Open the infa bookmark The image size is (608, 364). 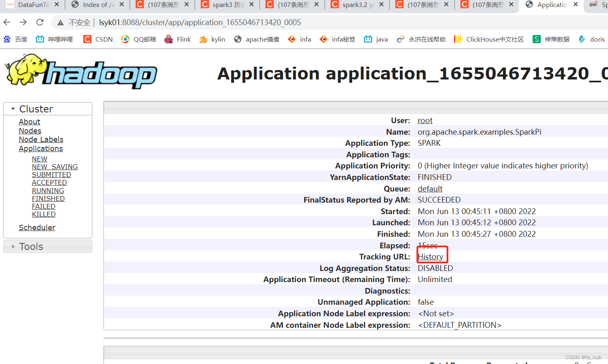[x=299, y=39]
